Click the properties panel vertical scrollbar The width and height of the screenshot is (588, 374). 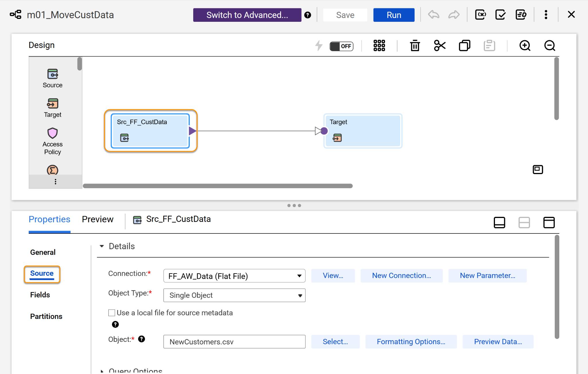click(557, 287)
